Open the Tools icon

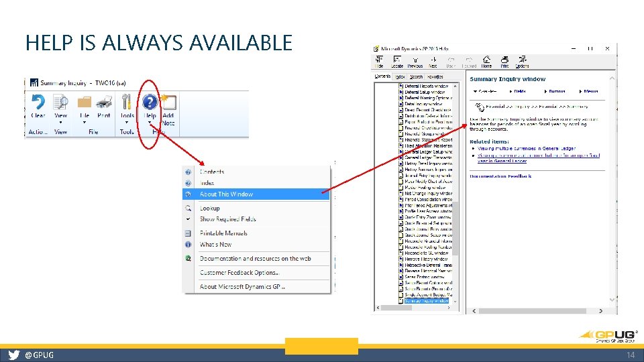point(127,102)
